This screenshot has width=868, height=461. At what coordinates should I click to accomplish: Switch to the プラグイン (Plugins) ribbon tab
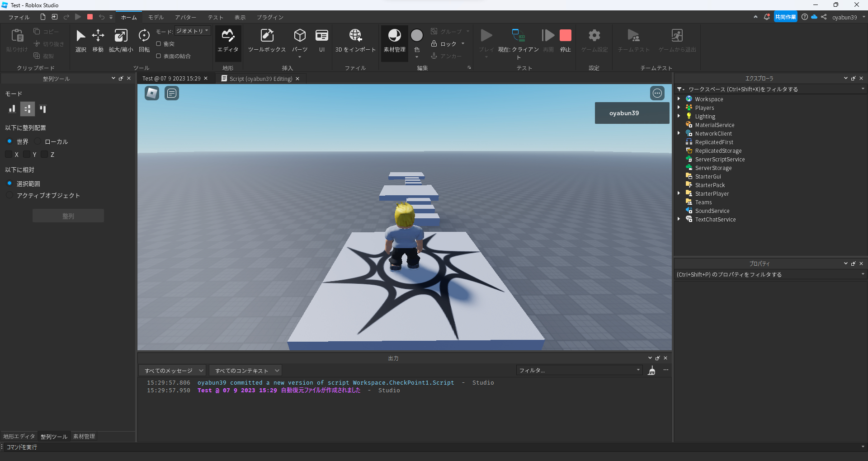(270, 17)
